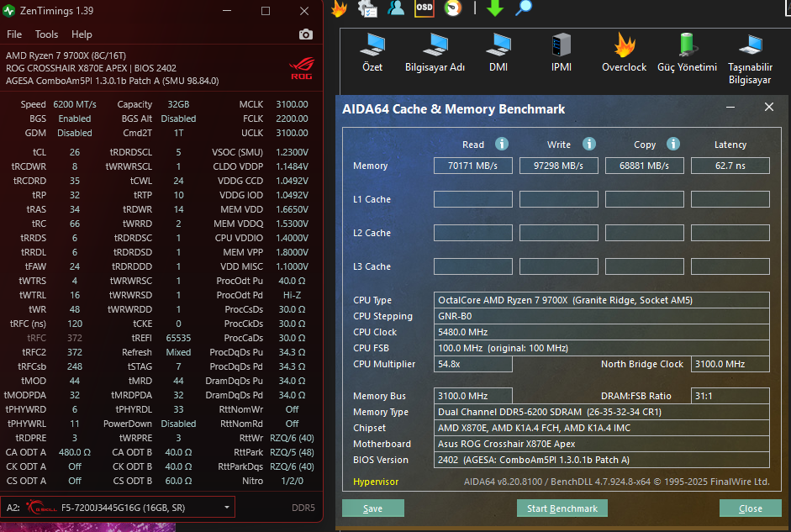Image resolution: width=791 pixels, height=532 pixels.
Task: Click Start Benchmark button
Action: pos(562,508)
